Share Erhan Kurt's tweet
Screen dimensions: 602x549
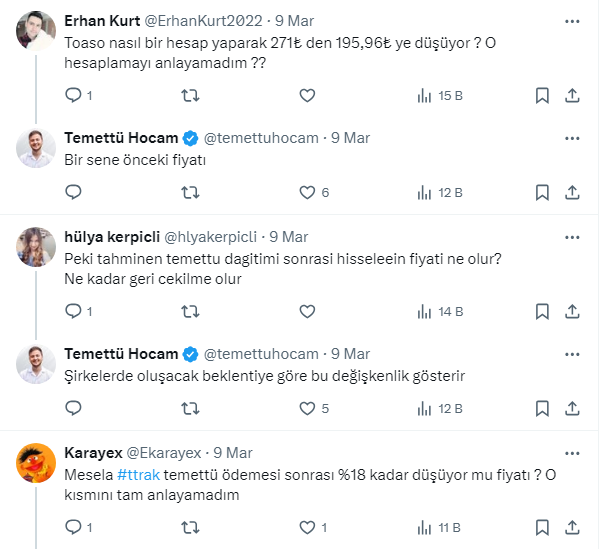click(573, 96)
